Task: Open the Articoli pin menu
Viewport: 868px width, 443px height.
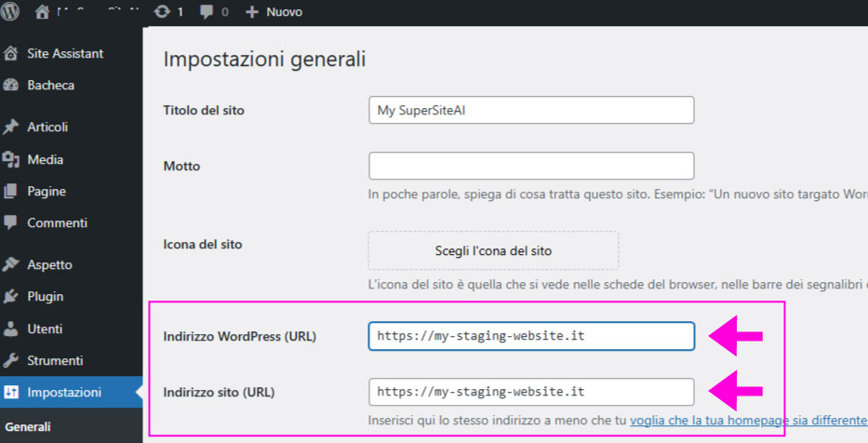Action: coord(47,128)
